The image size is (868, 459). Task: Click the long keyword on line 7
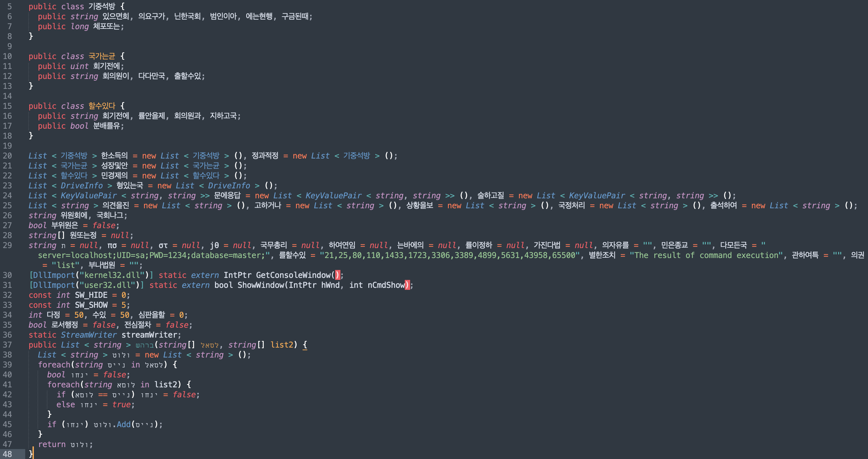pos(80,27)
